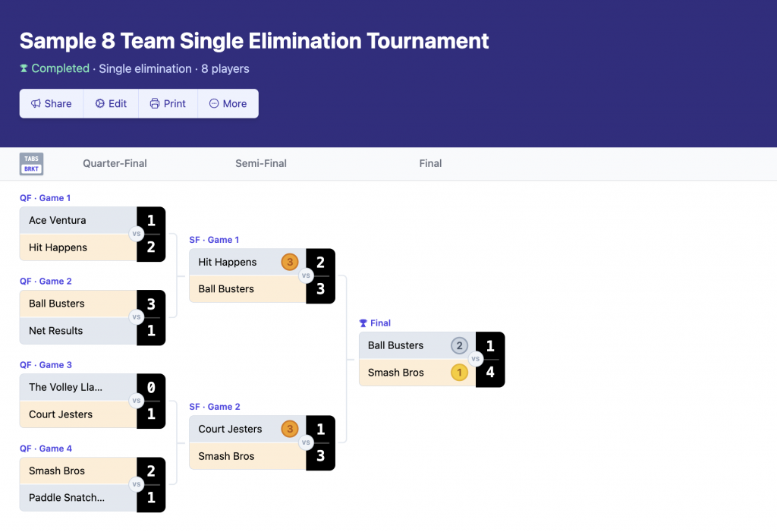The height and width of the screenshot is (532, 777).
Task: Click bronze medal next to Court Jesters
Action: pos(289,429)
